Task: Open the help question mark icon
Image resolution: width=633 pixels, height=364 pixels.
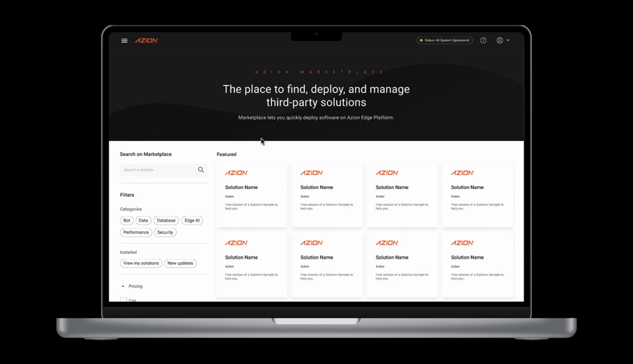Action: pos(483,41)
